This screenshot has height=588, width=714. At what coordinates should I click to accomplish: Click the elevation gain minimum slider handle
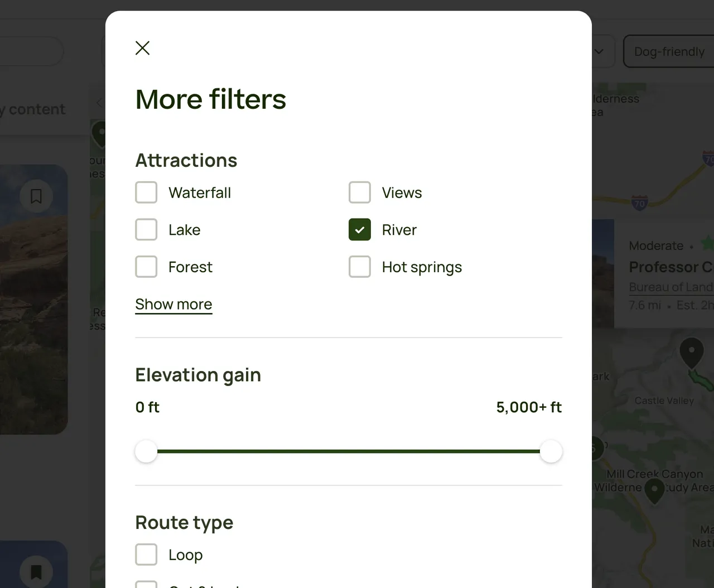coord(146,451)
